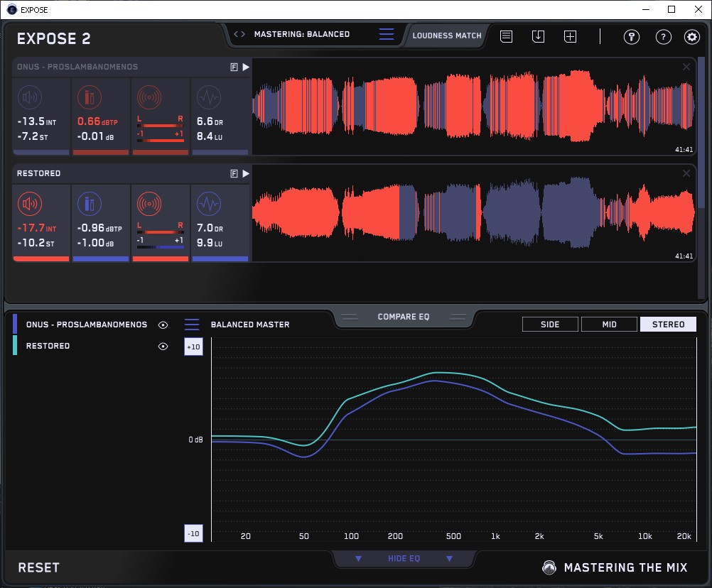Collapse EQ with the arrow right of HIDE EQ
Viewport: 712px width, 588px height.
(450, 558)
